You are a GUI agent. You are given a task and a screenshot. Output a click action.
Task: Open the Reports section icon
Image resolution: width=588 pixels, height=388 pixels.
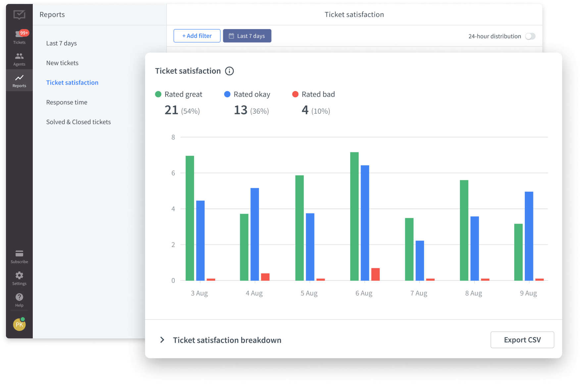click(19, 79)
